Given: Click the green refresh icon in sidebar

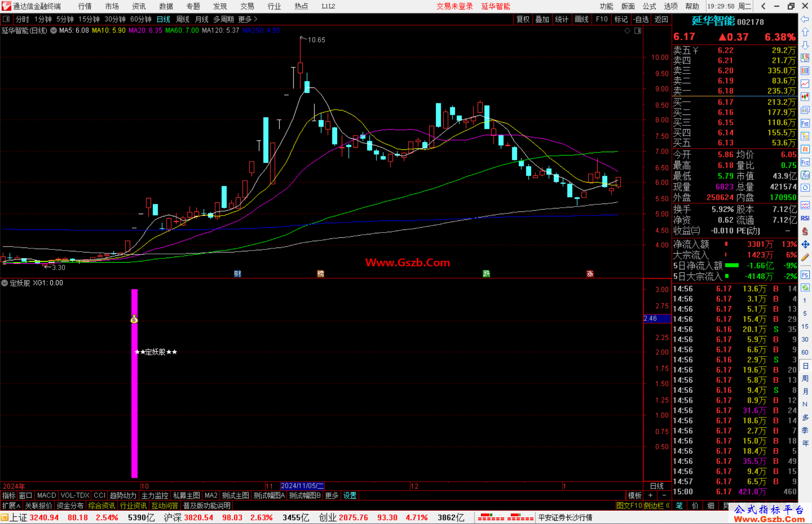Looking at the screenshot, I should point(805,288).
